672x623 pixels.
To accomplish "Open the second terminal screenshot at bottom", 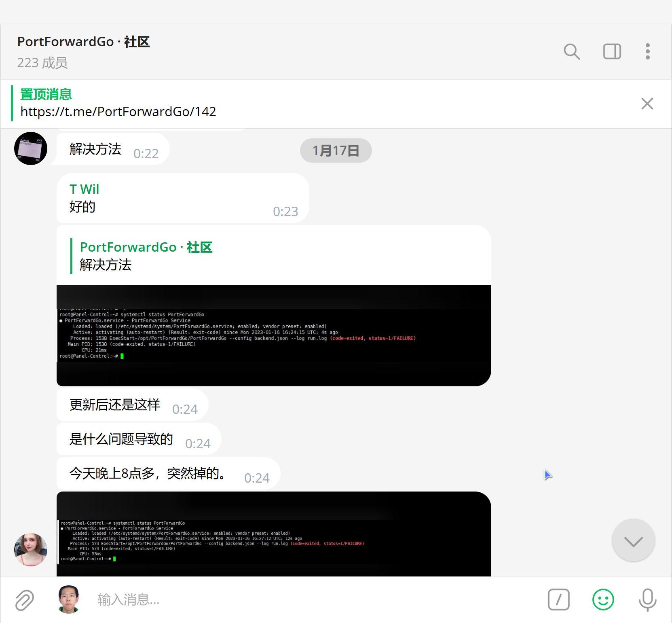I will pos(274,534).
